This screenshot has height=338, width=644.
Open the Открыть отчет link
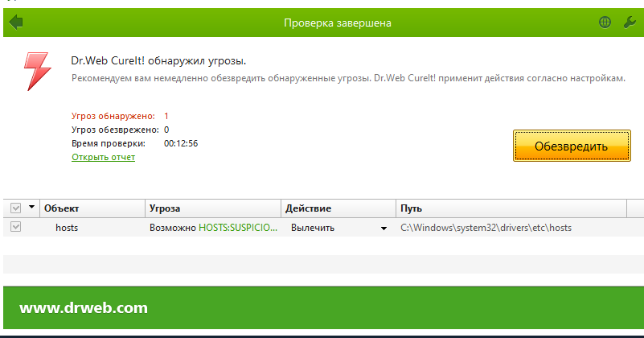click(x=103, y=157)
